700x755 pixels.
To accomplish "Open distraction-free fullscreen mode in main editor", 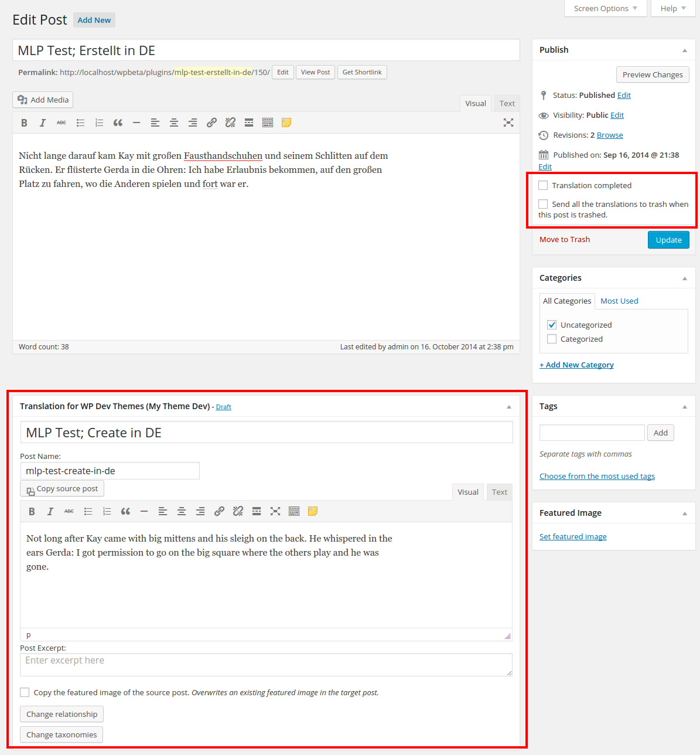I will [508, 123].
